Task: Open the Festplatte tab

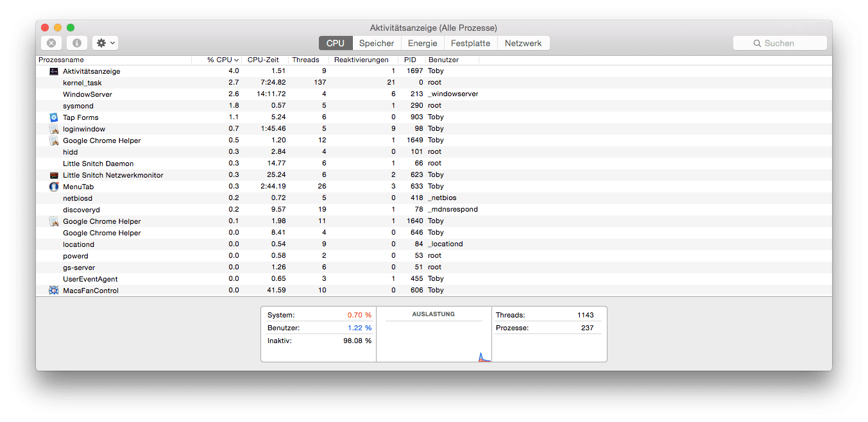Action: (x=470, y=43)
